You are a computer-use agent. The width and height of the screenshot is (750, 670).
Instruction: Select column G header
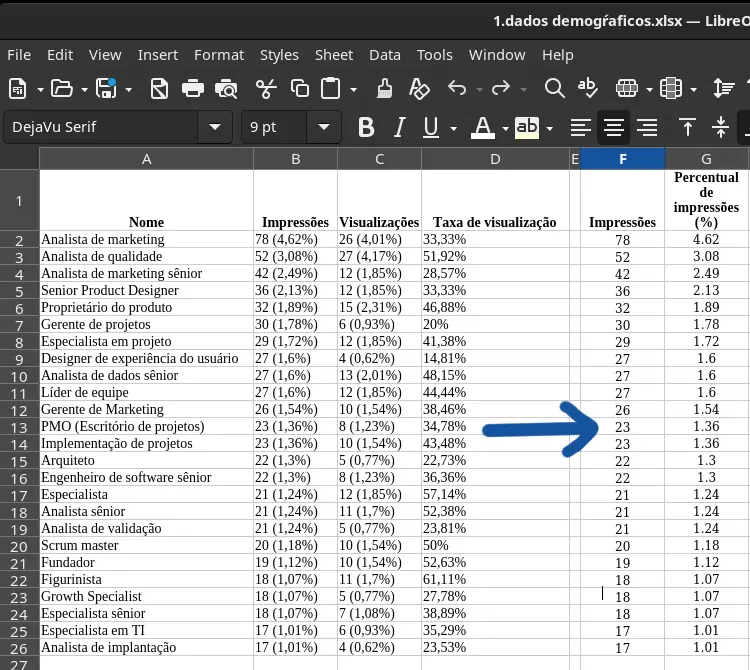(x=706, y=159)
